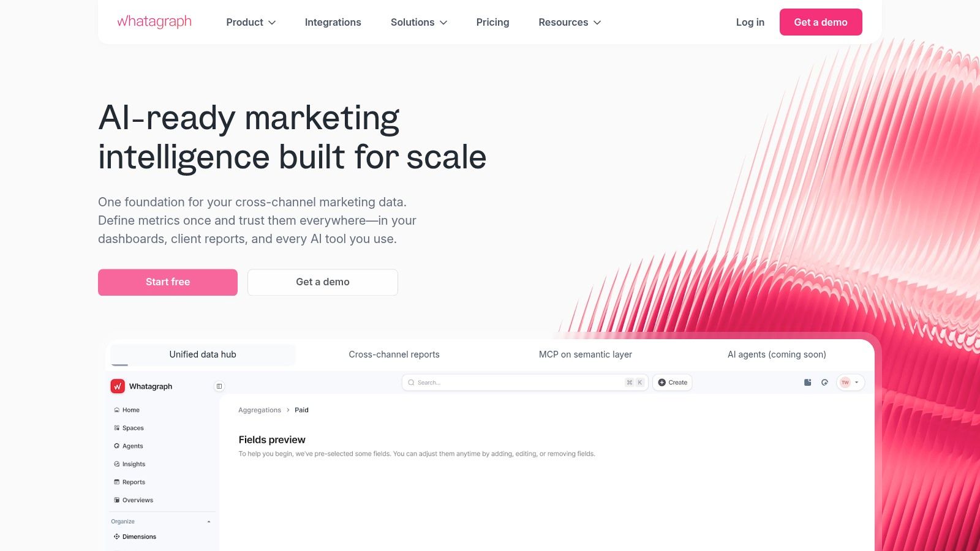Collapse the Organize section in the sidebar
The width and height of the screenshot is (980, 551).
coord(209,522)
